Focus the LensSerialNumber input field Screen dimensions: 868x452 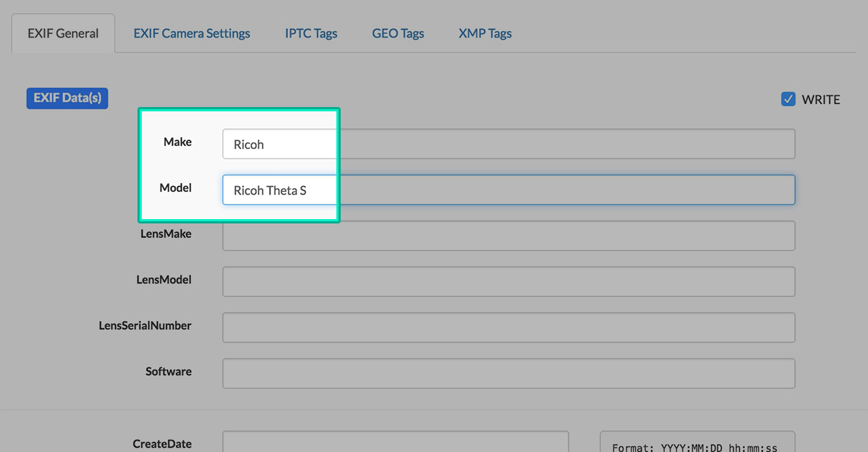pyautogui.click(x=509, y=328)
